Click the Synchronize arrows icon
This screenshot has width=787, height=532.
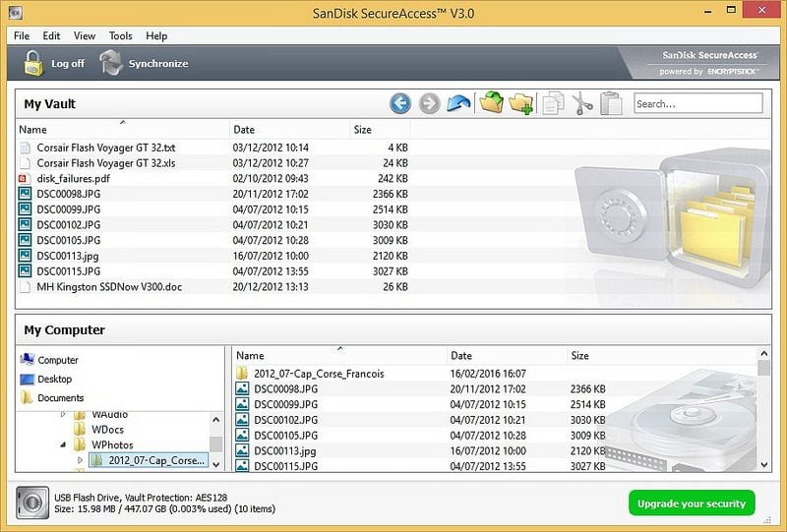click(111, 63)
